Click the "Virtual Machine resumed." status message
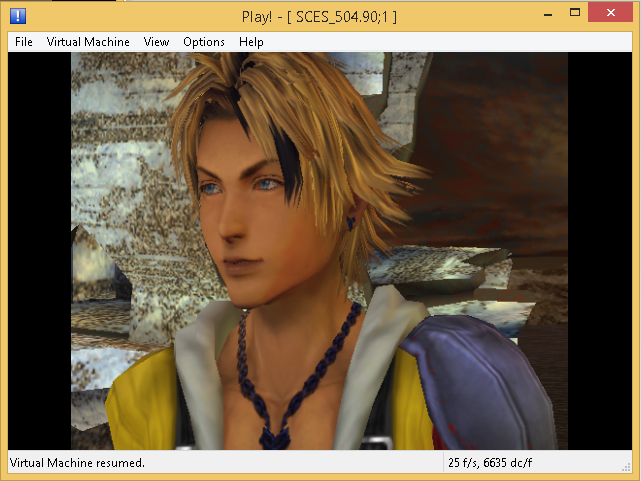 pyautogui.click(x=77, y=463)
